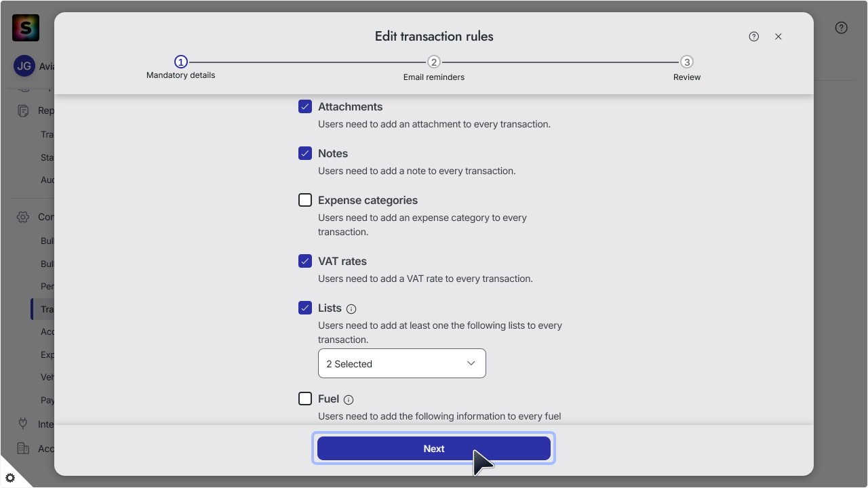Enable the Expense categories checkbox
The width and height of the screenshot is (868, 488).
pyautogui.click(x=305, y=200)
